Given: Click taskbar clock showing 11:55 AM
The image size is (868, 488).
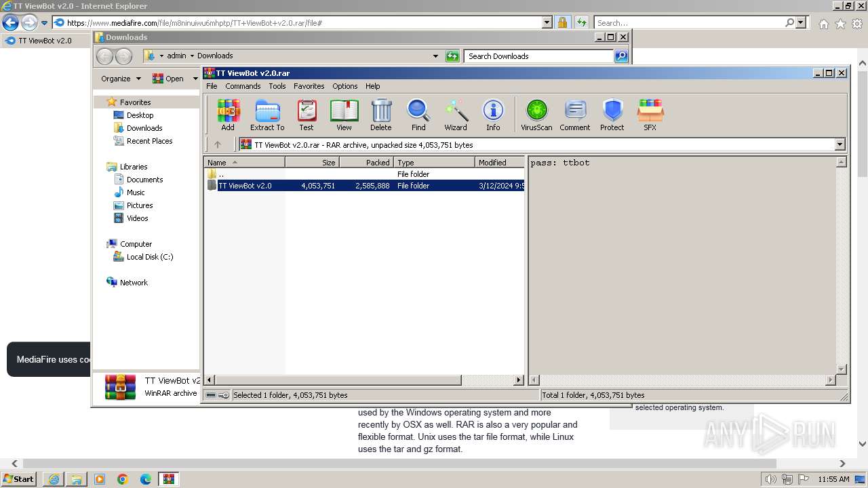Looking at the screenshot, I should [833, 479].
